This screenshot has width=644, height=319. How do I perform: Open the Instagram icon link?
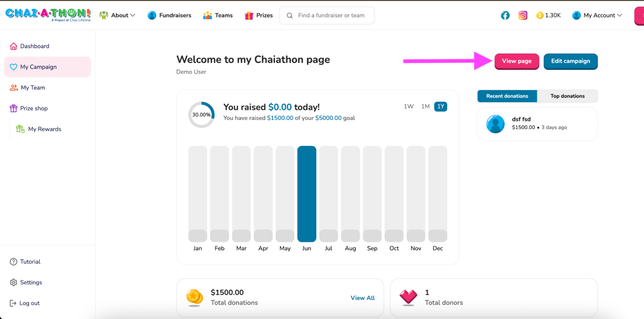pyautogui.click(x=523, y=15)
